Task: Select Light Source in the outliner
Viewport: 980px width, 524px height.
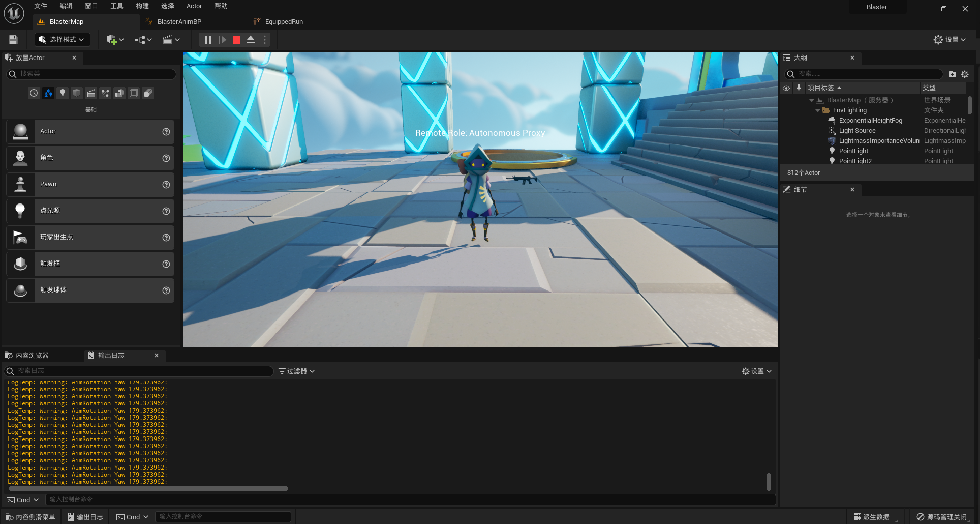Action: click(x=857, y=131)
